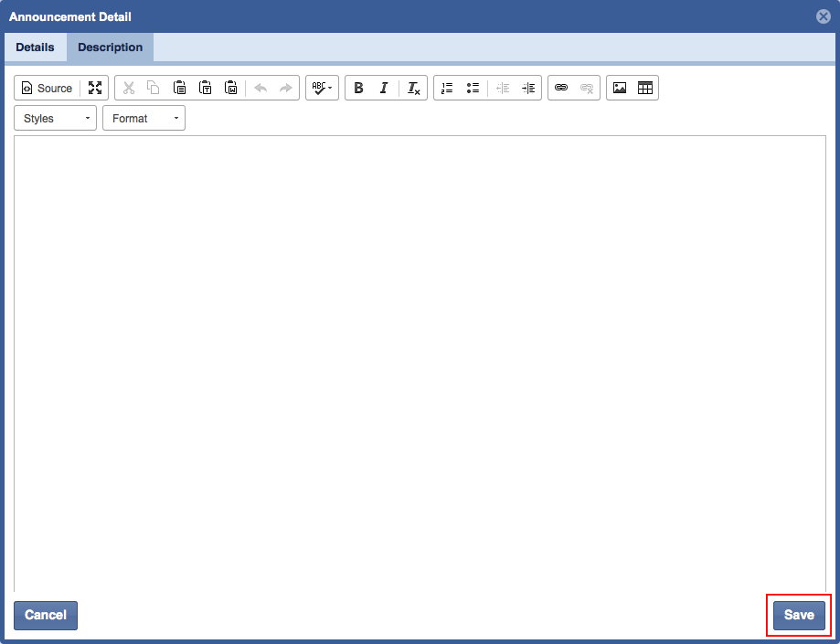Click Paste from Word icon

pos(231,89)
